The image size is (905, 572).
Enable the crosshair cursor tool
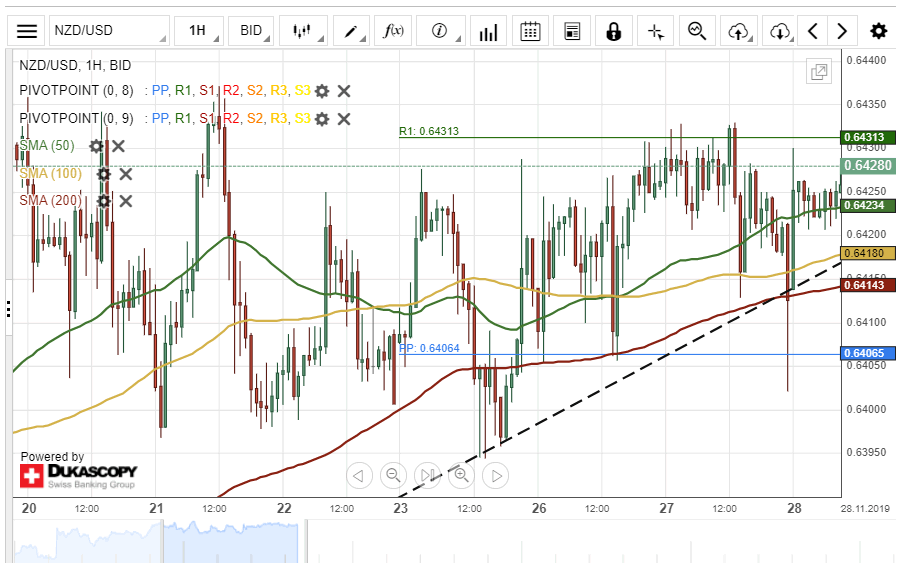pos(656,31)
